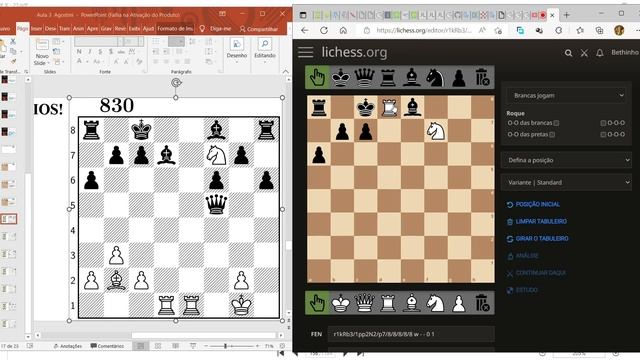Image resolution: width=640 pixels, height=360 pixels.
Task: Pick the black queen from top palette
Action: [364, 77]
